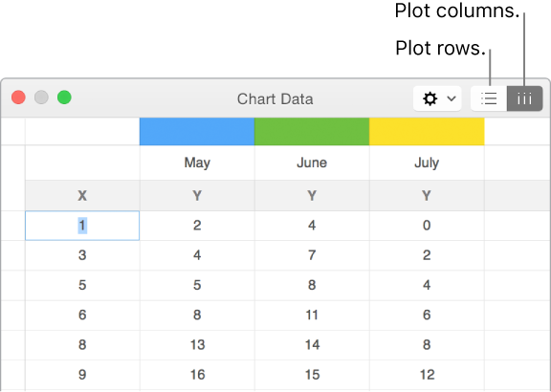
Task: Select the X cell with value 3
Action: [x=82, y=255]
